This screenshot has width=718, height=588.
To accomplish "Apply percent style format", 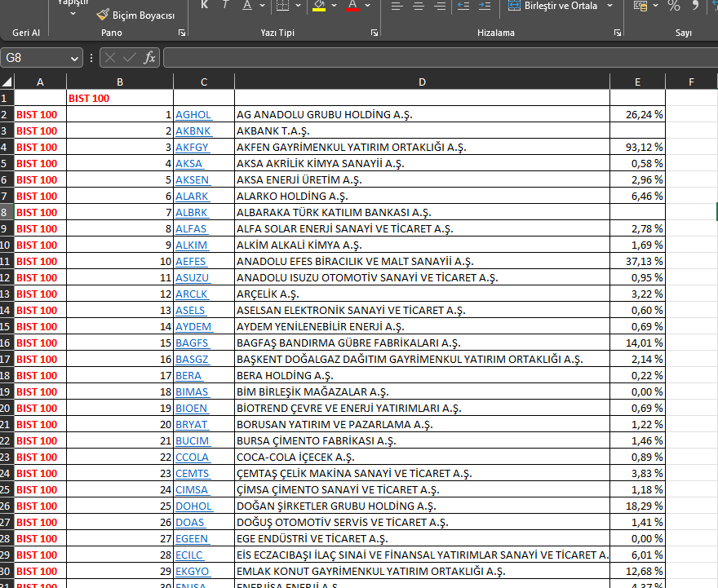I will tap(674, 6).
